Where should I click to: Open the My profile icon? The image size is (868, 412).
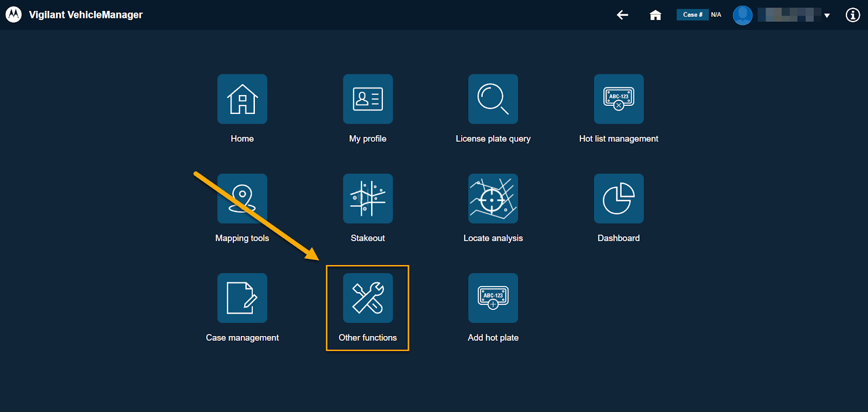[x=368, y=99]
